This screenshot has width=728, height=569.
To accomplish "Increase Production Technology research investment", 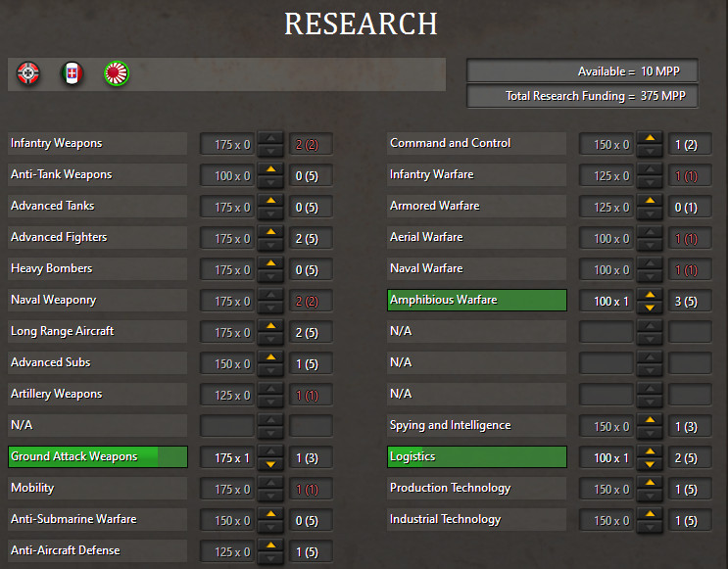I will coord(650,483).
